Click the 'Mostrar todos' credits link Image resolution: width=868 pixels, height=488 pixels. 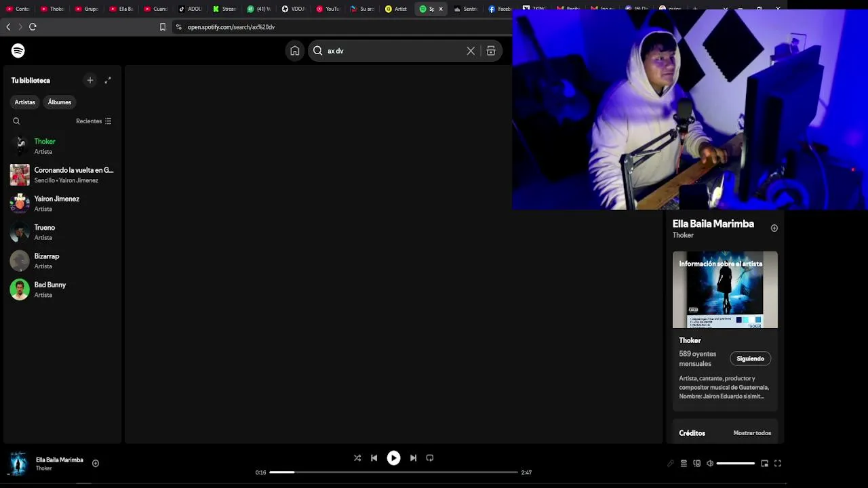(752, 433)
